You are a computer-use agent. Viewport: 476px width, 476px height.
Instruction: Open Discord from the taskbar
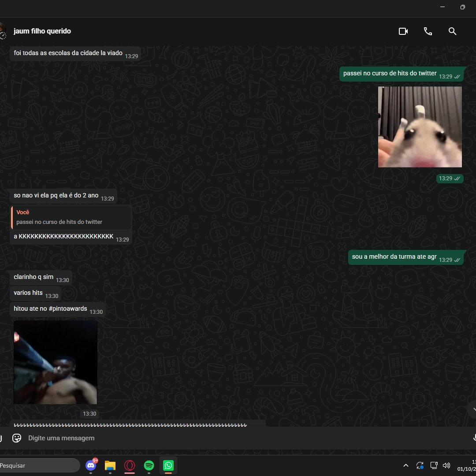[x=91, y=465]
